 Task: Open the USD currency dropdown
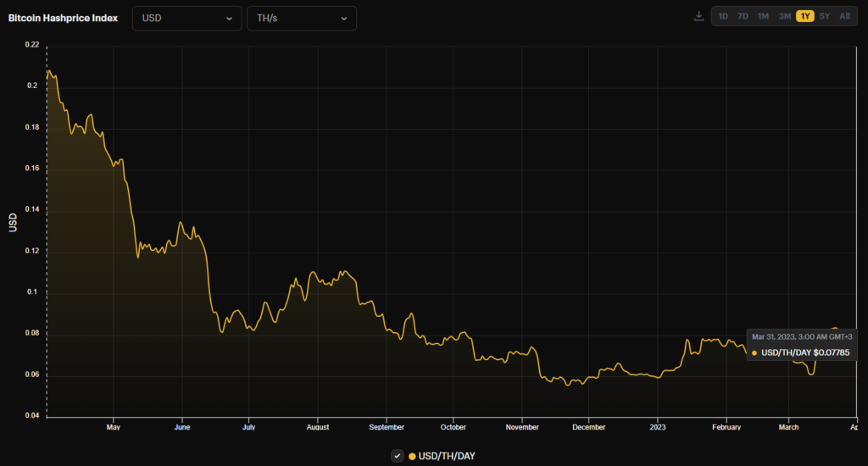(x=186, y=19)
